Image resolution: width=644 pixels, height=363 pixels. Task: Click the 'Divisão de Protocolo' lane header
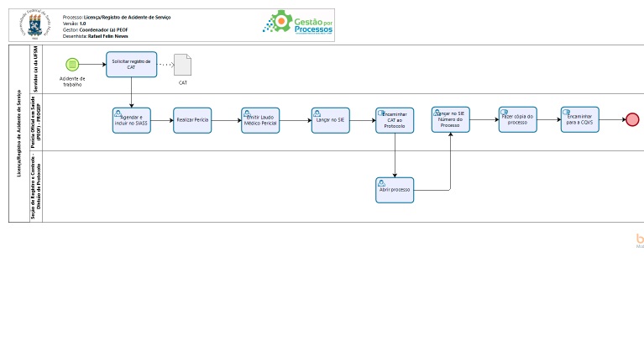(x=36, y=187)
